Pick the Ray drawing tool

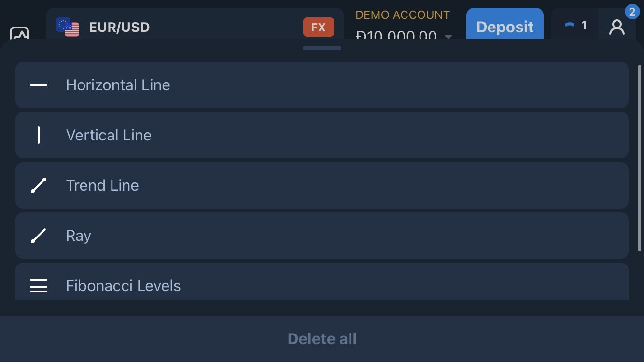(322, 236)
